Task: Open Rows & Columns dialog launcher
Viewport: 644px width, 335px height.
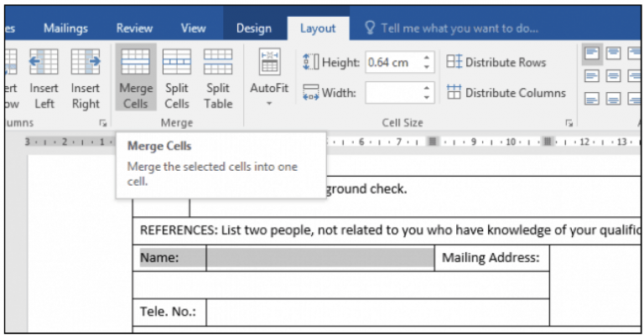Action: tap(103, 122)
